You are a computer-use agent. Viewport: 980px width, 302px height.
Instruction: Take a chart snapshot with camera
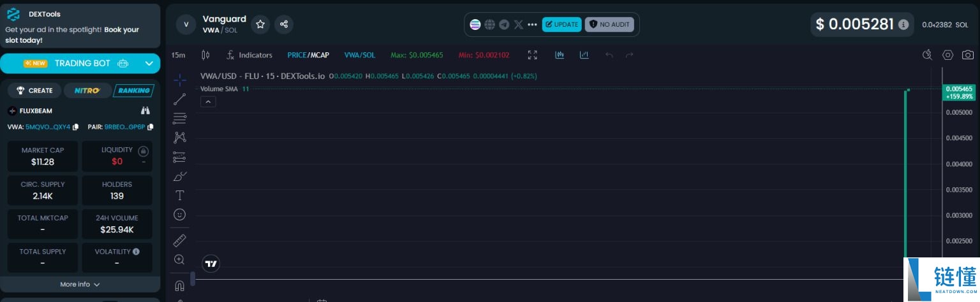(x=968, y=55)
